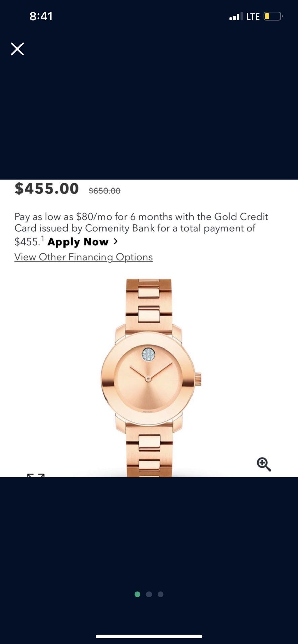Tap the home indicator bar
The height and width of the screenshot is (644, 298).
point(149,636)
